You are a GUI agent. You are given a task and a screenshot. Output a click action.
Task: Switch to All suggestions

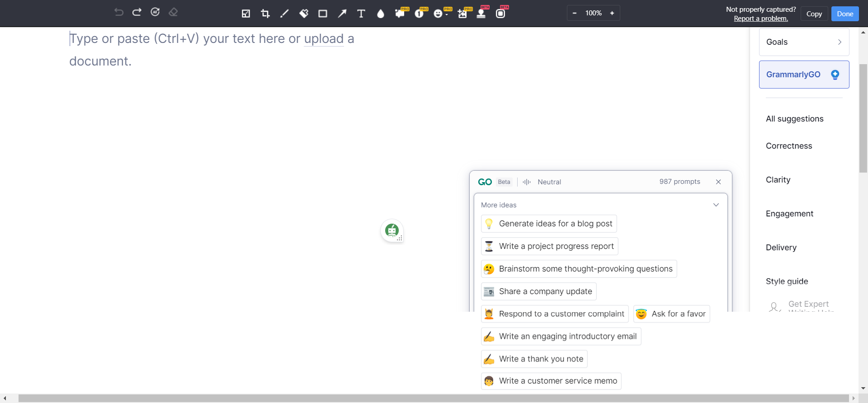point(795,119)
